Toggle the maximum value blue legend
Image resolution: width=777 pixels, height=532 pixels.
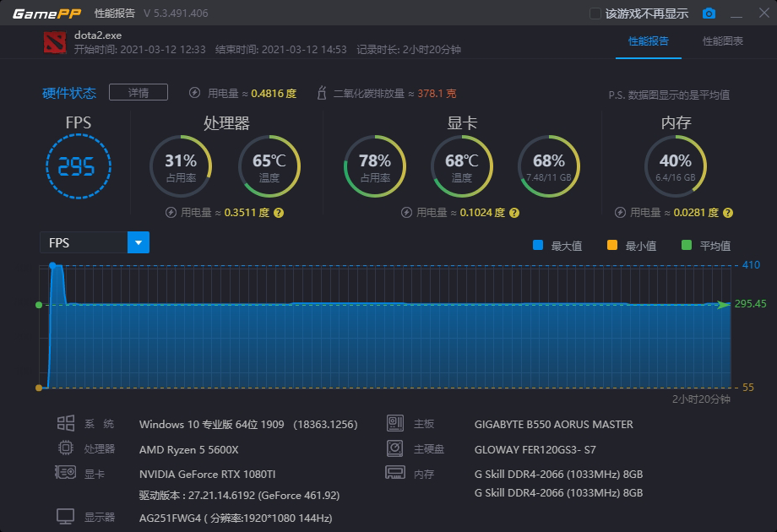point(538,246)
